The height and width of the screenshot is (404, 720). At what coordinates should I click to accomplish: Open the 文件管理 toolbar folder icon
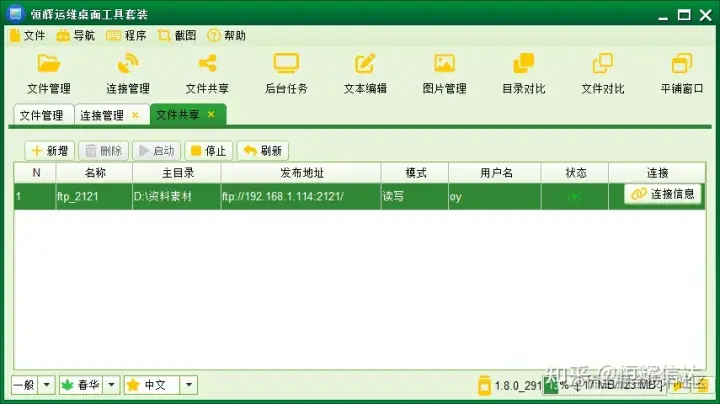point(49,64)
